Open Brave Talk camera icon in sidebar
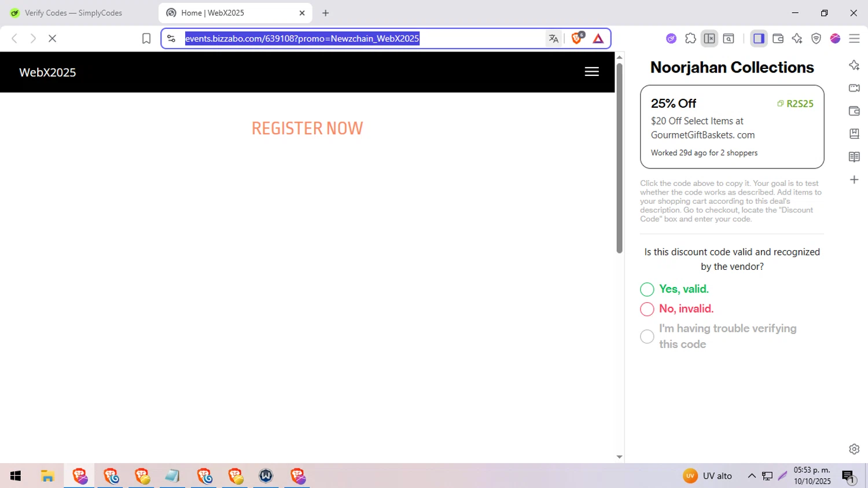The height and width of the screenshot is (488, 868). pos(854,88)
